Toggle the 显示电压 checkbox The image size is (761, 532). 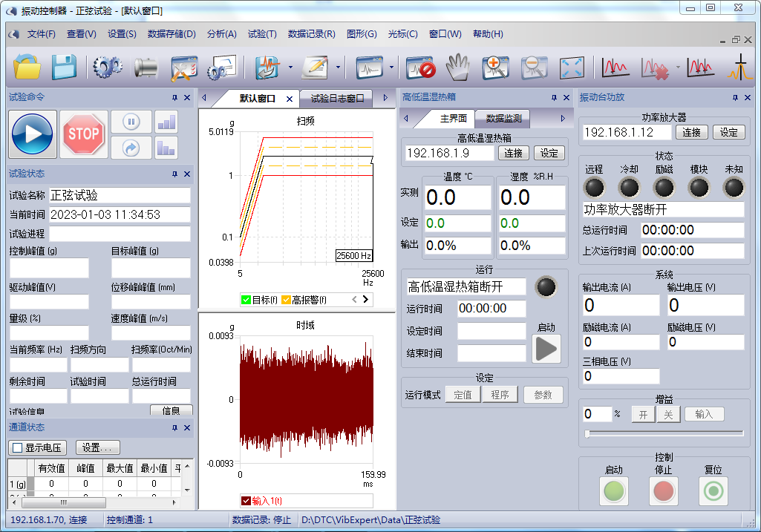tap(18, 447)
